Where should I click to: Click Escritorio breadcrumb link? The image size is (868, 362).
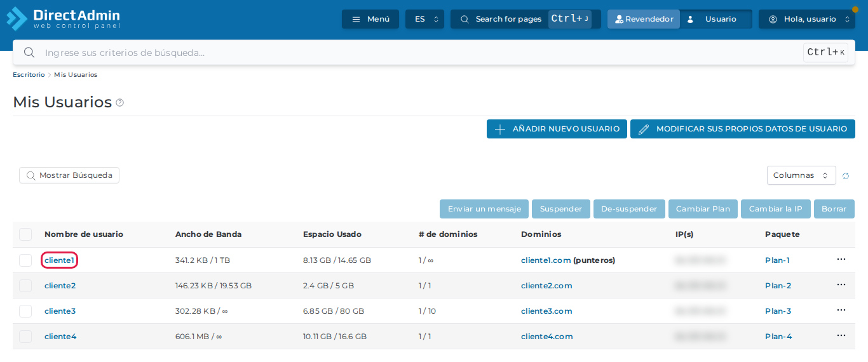[x=29, y=75]
